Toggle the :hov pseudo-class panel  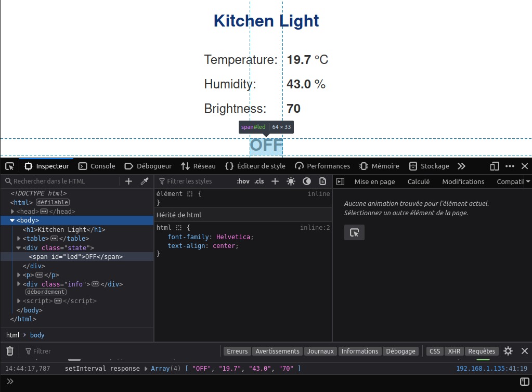243,181
